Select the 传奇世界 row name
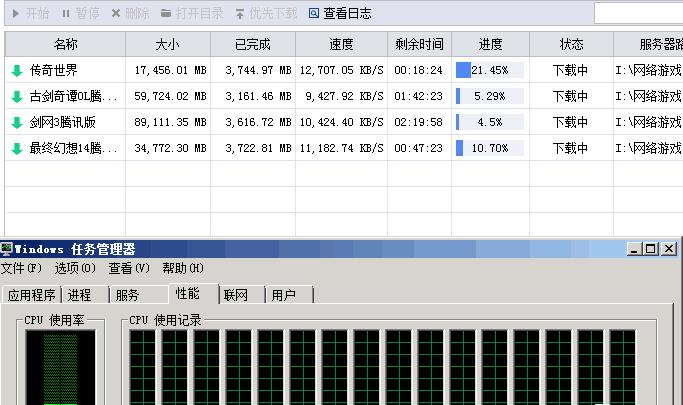Image resolution: width=683 pixels, height=405 pixels. point(54,70)
